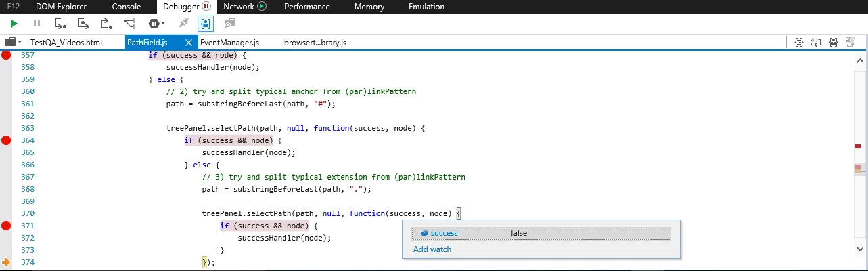Click Add watch in the data tip
This screenshot has width=868, height=271.
[432, 249]
